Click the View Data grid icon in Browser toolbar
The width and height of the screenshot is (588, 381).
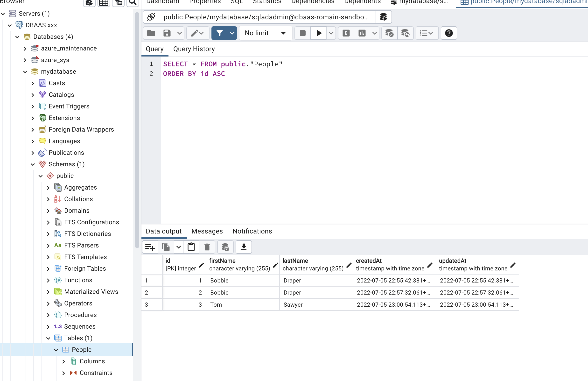point(104,2)
